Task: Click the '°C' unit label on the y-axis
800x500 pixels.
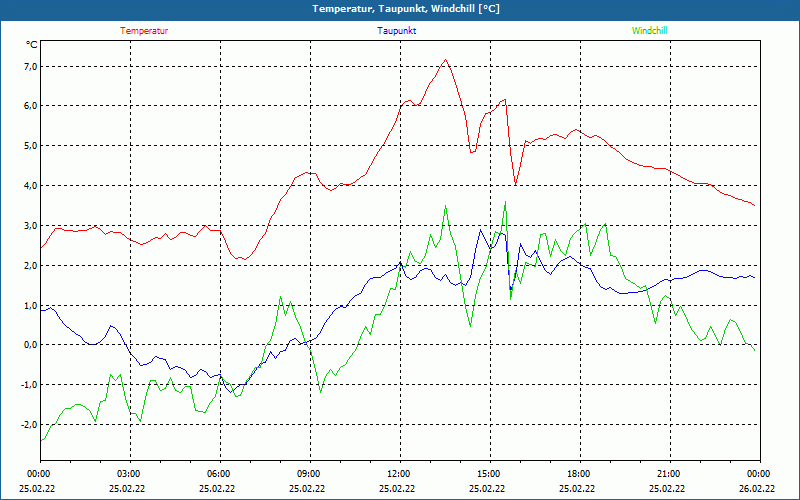Action: 32,45
